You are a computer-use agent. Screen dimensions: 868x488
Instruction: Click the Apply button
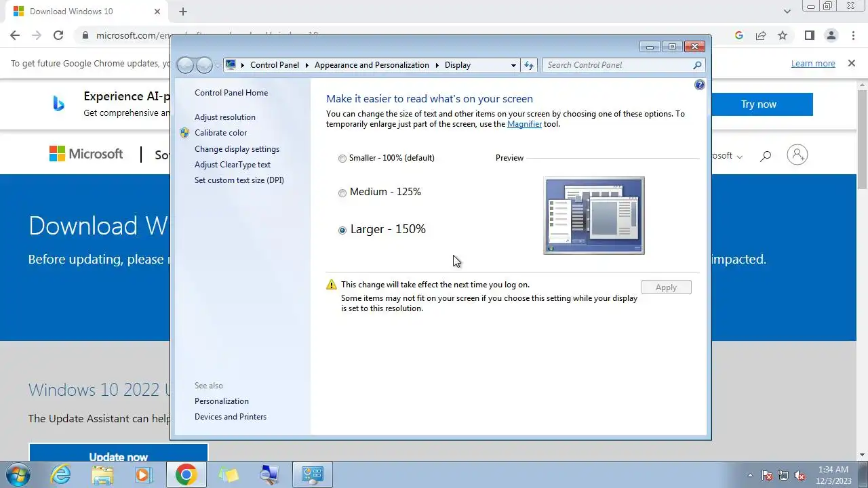point(666,287)
